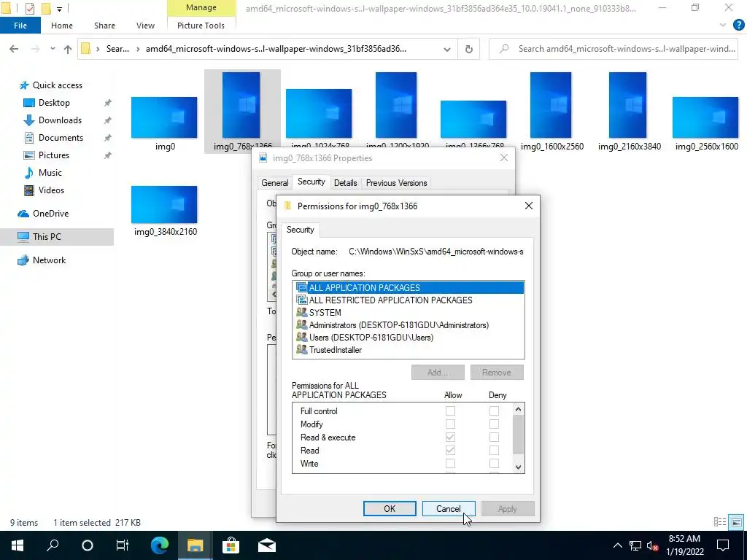This screenshot has width=747, height=560.
Task: Open the File menu
Action: point(20,26)
